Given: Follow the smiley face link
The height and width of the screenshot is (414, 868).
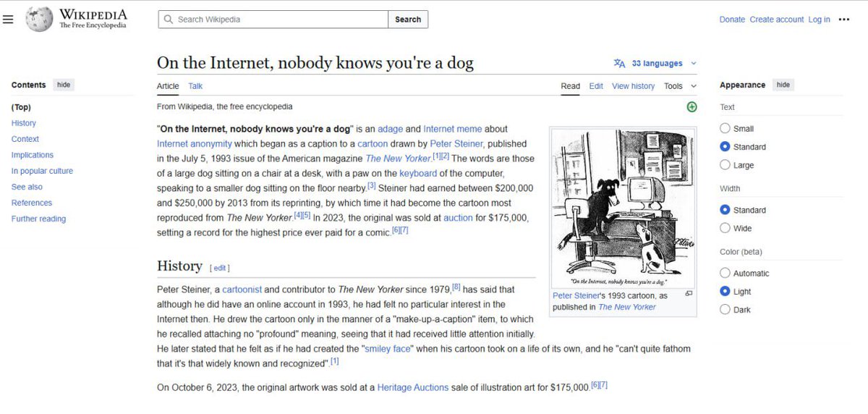Looking at the screenshot, I should point(388,349).
